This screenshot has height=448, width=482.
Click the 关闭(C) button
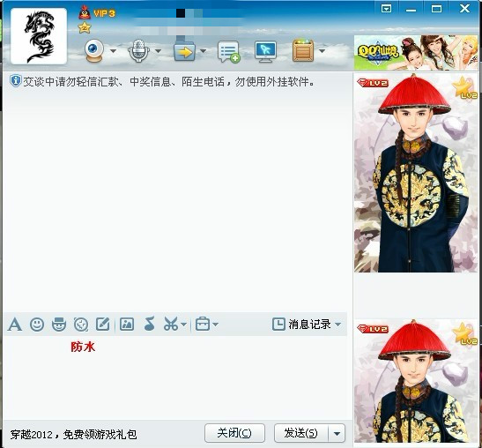click(x=234, y=433)
